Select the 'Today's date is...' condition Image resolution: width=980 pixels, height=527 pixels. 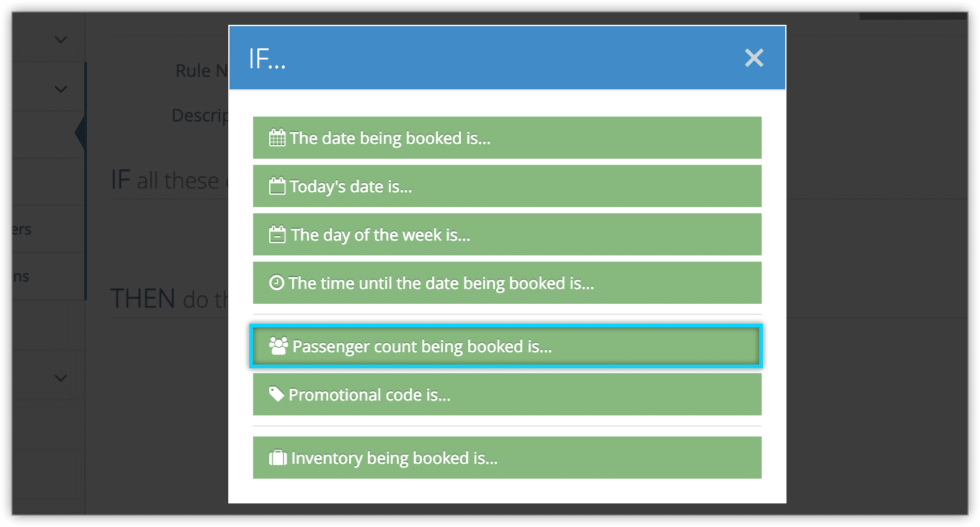507,186
